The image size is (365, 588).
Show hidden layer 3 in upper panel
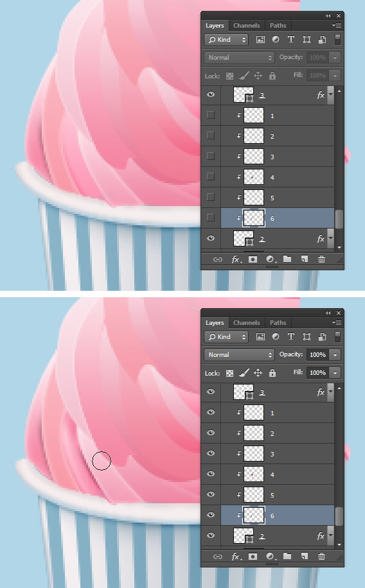click(x=211, y=155)
